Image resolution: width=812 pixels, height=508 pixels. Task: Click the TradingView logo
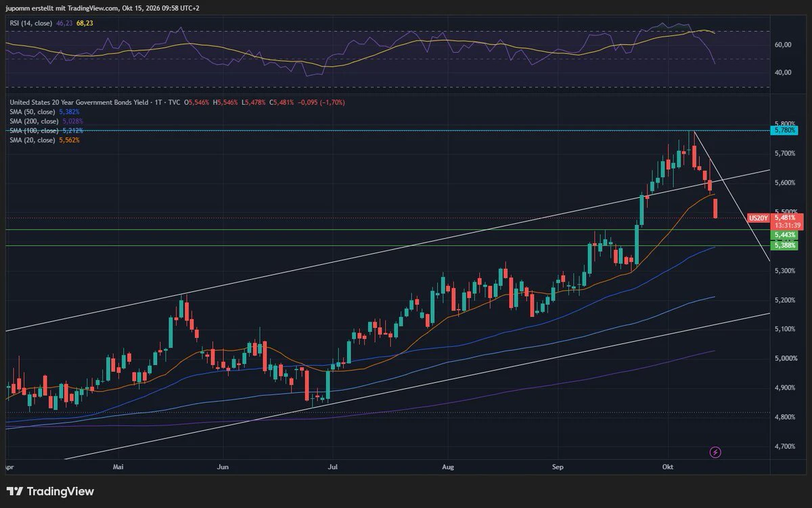(x=50, y=491)
